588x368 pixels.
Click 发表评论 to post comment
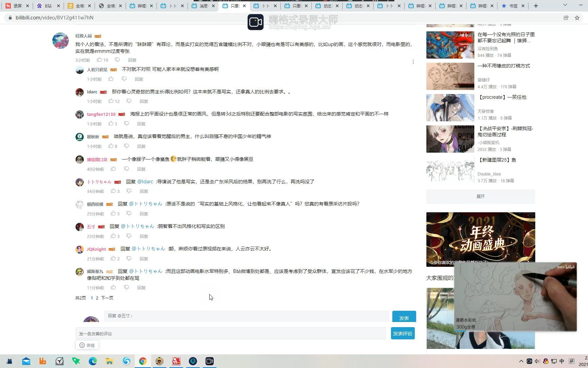(x=403, y=334)
